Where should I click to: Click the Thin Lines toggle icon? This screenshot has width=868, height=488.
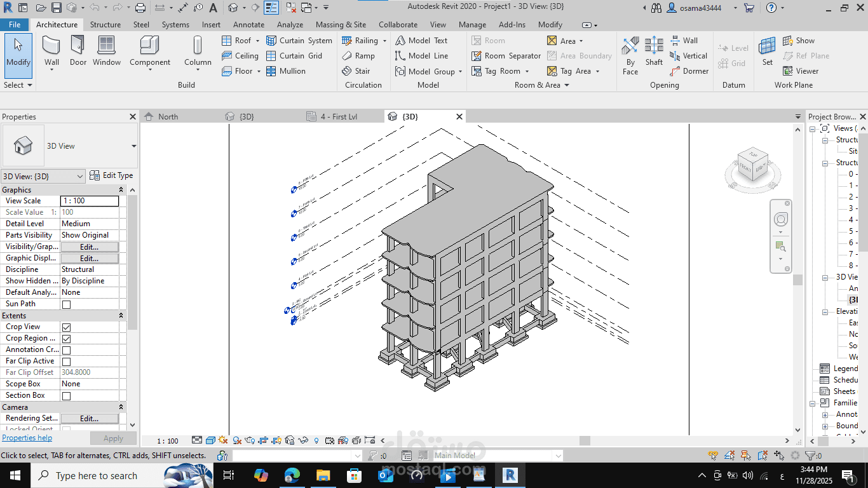click(x=271, y=8)
